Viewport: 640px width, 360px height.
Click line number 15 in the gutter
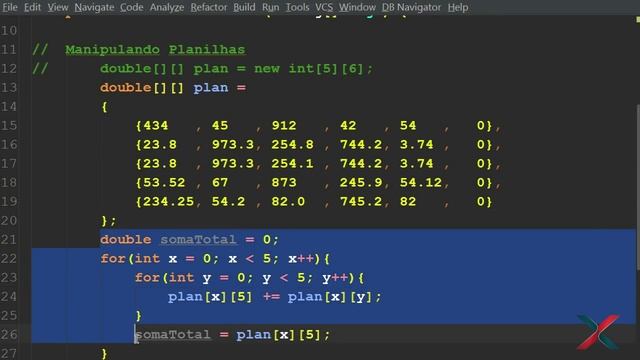click(9, 126)
